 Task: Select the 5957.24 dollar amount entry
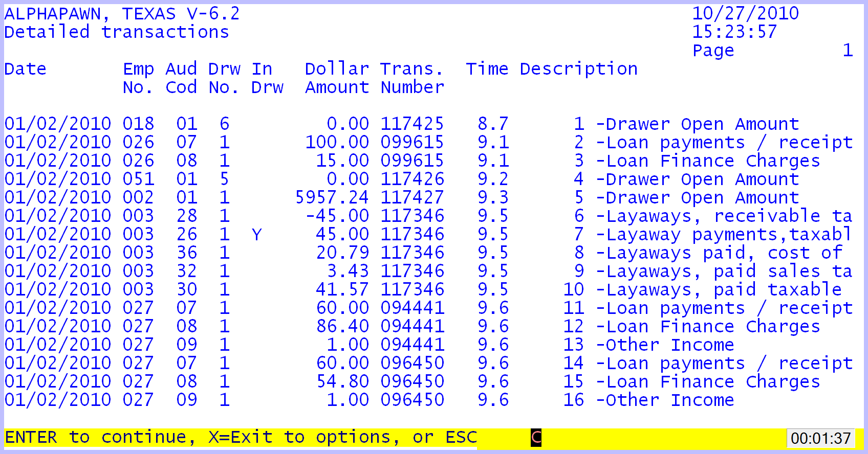coord(332,197)
